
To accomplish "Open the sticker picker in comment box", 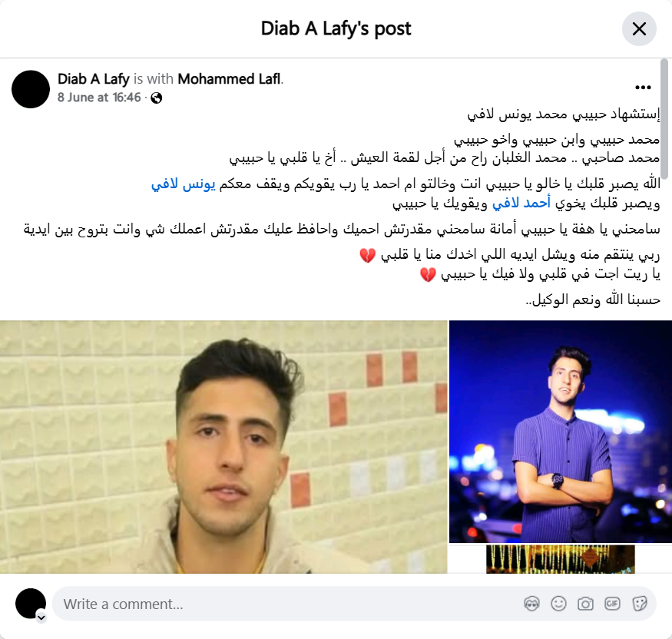I will (x=639, y=604).
